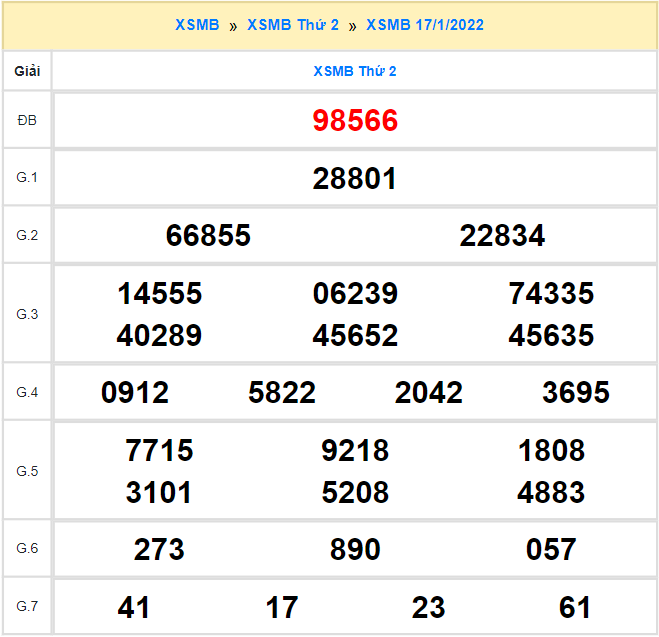Viewport: 659px width, 637px height.
Task: Click fifth prize number 9218
Action: 355,451
